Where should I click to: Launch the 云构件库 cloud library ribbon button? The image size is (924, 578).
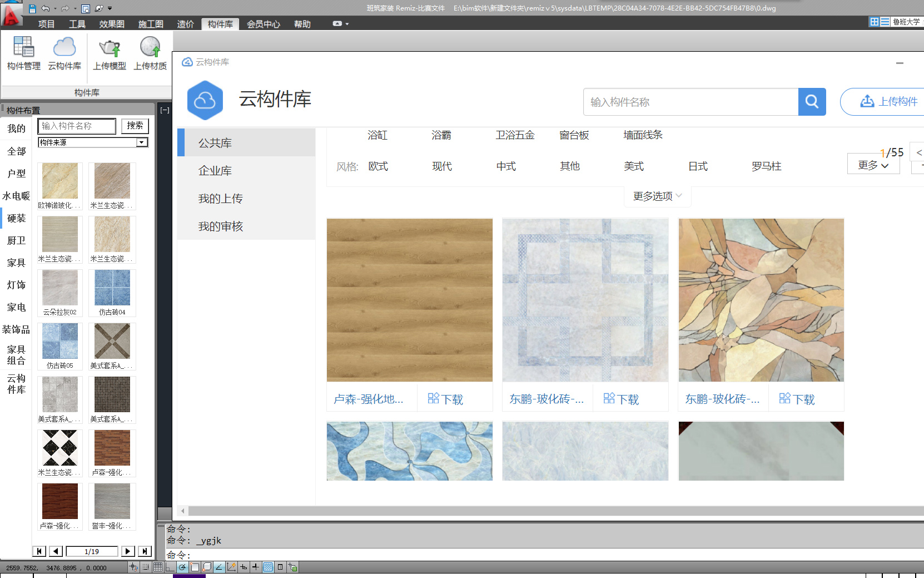64,53
